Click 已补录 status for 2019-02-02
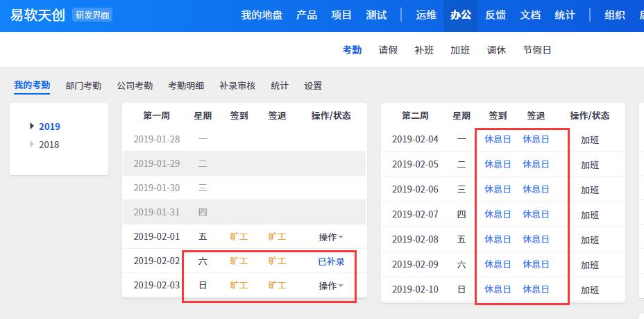Image resolution: width=644 pixels, height=319 pixels. pyautogui.click(x=331, y=261)
